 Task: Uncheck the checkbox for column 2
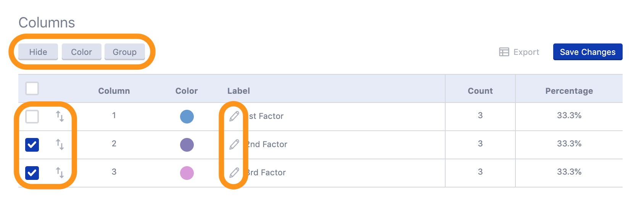click(x=32, y=145)
